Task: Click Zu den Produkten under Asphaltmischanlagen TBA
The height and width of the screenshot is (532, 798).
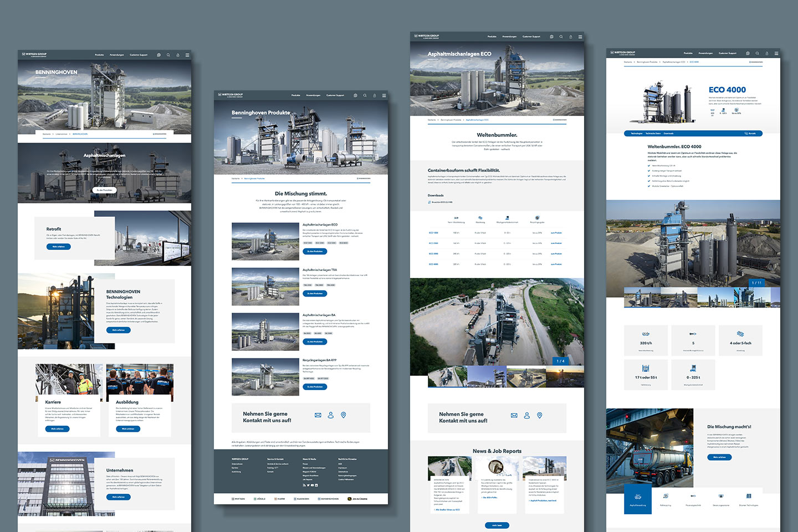Action: pos(315,293)
